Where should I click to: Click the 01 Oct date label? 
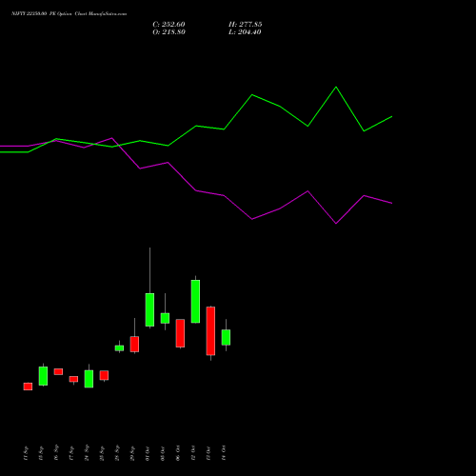tap(148, 453)
